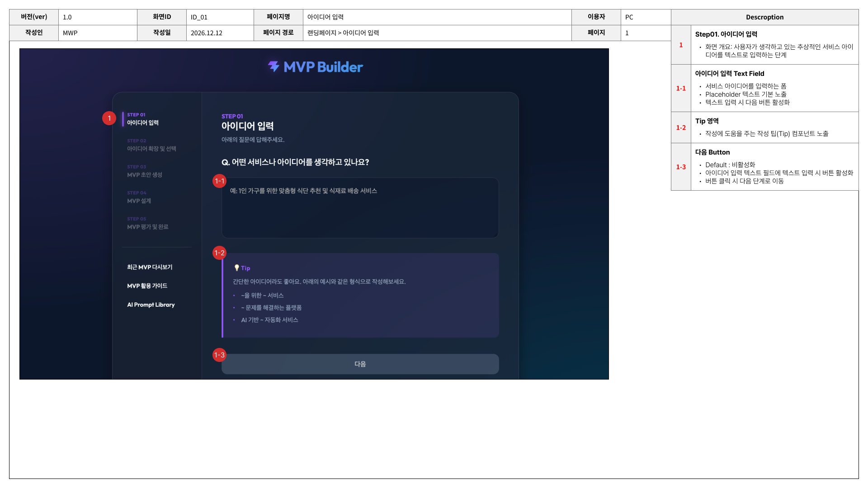The image size is (868, 488).
Task: Click '버튼 클릭 시 다음 단계로 이동' bullet
Action: coord(745,181)
